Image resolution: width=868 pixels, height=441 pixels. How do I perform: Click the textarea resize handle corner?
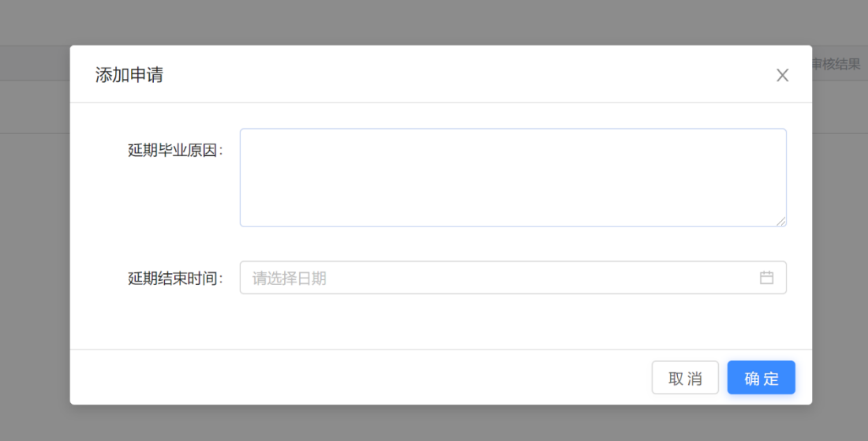(781, 222)
